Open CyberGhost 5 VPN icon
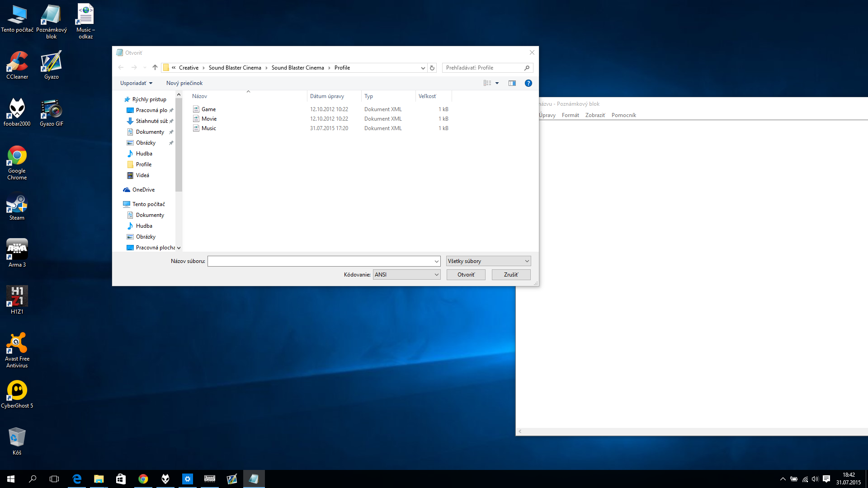 click(17, 391)
